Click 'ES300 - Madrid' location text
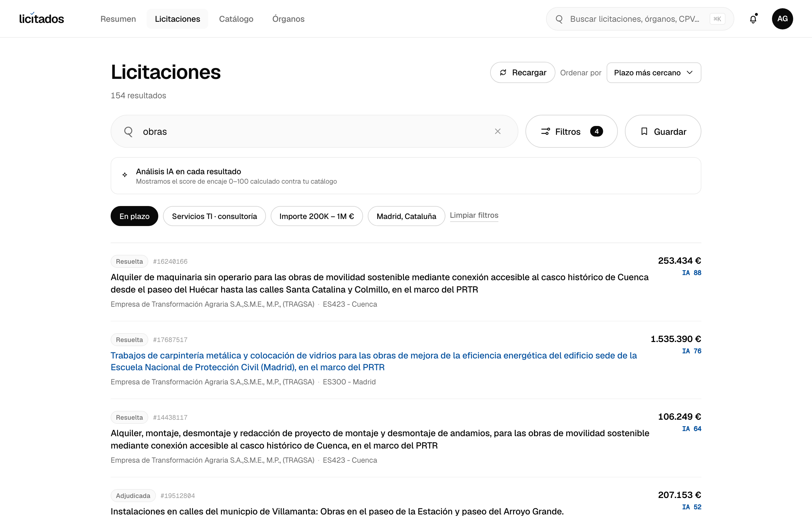Image resolution: width=812 pixels, height=518 pixels. click(349, 382)
